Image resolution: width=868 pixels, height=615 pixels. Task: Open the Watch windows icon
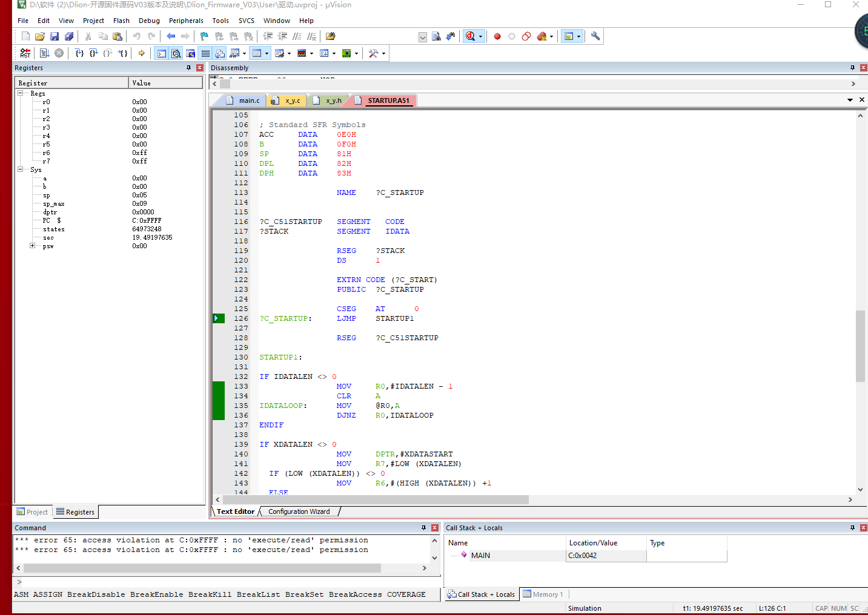click(x=234, y=53)
